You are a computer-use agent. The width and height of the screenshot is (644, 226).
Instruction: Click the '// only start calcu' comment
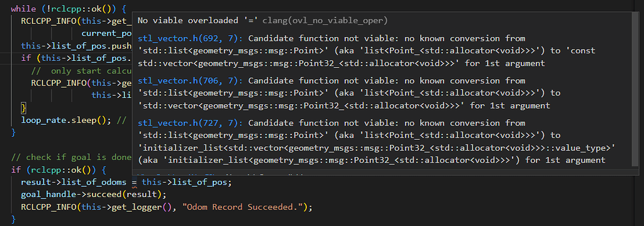pyautogui.click(x=81, y=71)
